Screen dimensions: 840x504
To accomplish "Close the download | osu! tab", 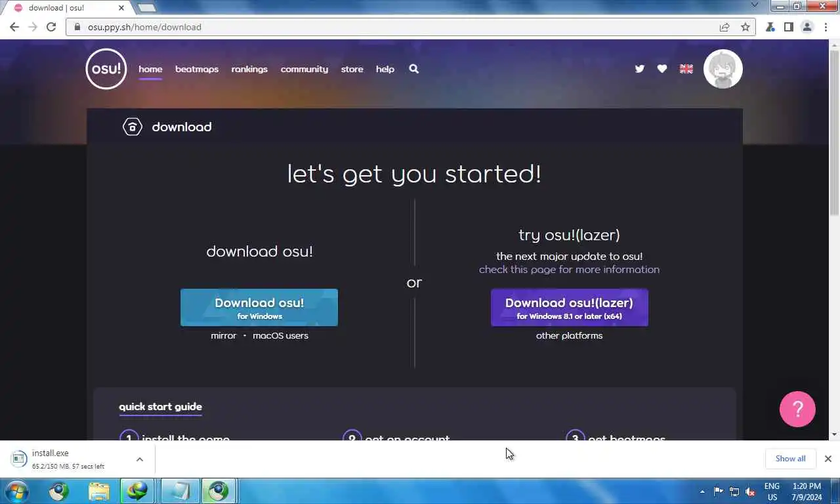I will 121,8.
